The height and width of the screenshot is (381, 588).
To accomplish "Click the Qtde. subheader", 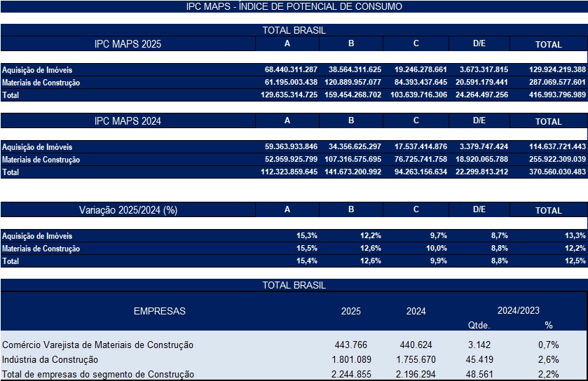I will (x=479, y=325).
